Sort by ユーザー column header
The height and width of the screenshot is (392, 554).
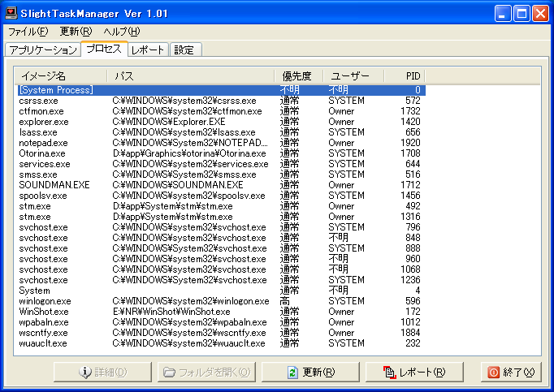[353, 76]
